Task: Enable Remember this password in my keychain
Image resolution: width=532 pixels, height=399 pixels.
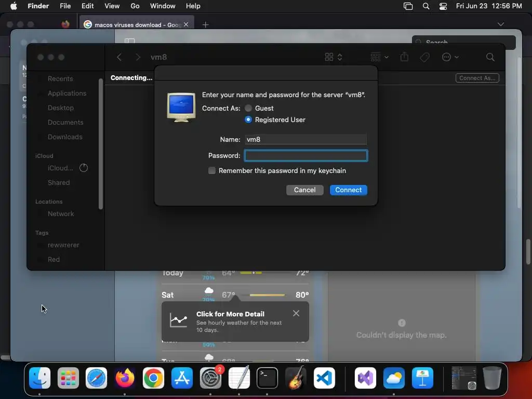Action: pyautogui.click(x=212, y=170)
